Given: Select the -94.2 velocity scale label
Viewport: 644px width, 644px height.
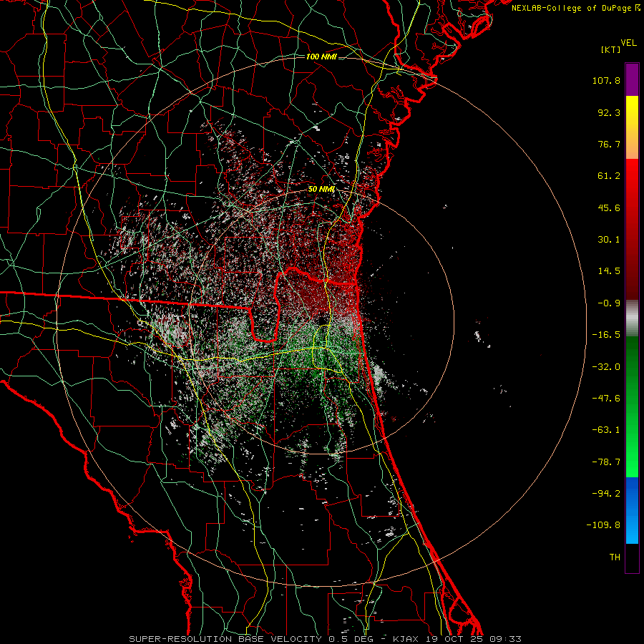Looking at the screenshot, I should [606, 493].
